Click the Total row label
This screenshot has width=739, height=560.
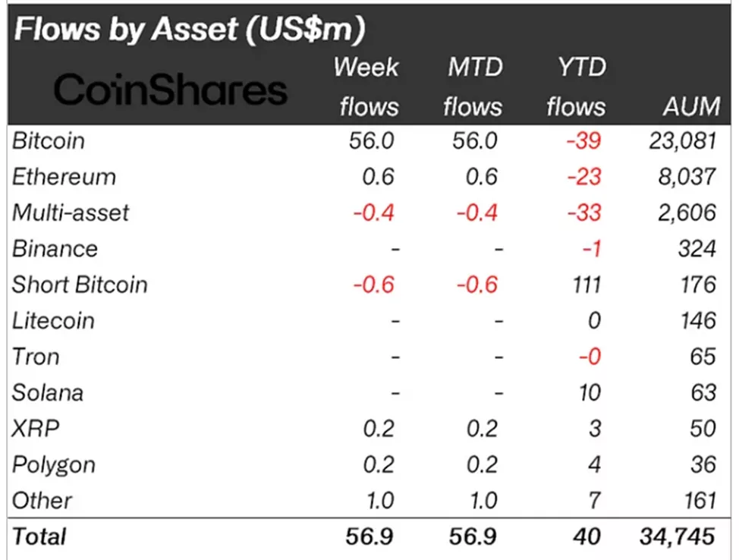[39, 536]
